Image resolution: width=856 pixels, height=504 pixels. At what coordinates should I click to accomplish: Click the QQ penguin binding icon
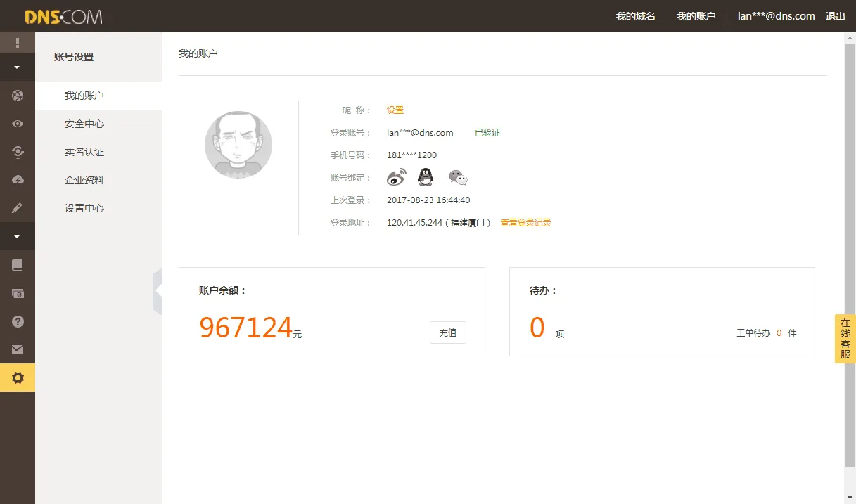426,177
